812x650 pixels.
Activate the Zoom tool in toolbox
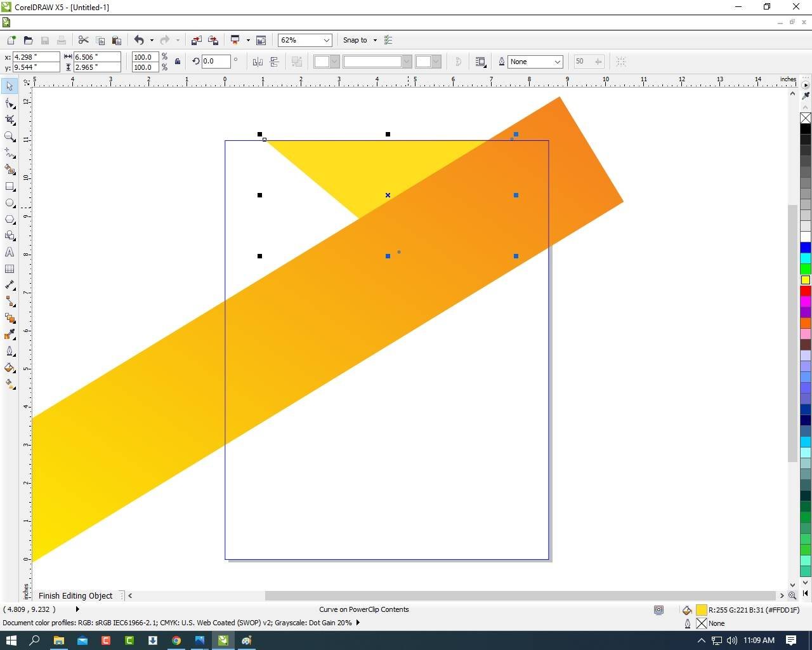[10, 136]
